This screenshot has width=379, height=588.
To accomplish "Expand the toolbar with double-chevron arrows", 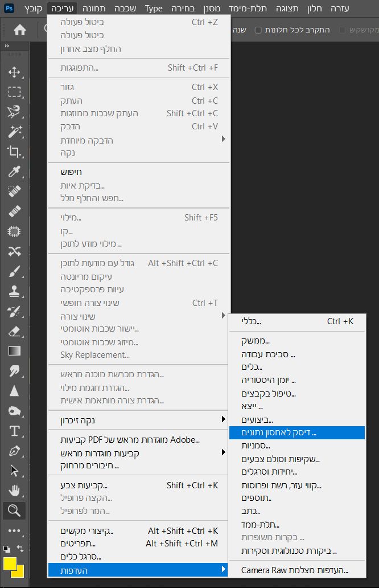I will (7, 46).
